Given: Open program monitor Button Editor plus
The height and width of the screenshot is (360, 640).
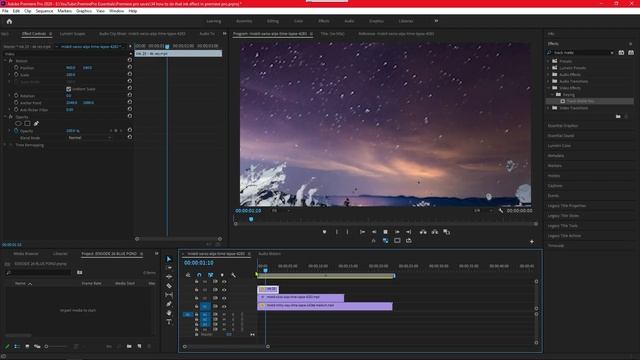Looking at the screenshot, I should coord(532,242).
